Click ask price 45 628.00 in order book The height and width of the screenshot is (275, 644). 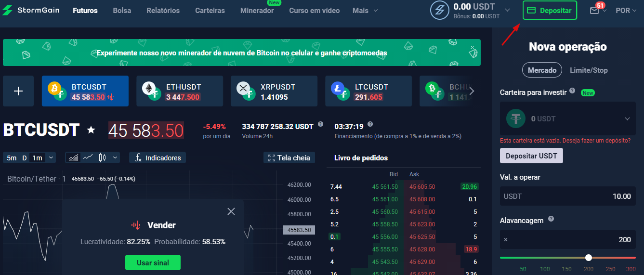pyautogui.click(x=422, y=249)
